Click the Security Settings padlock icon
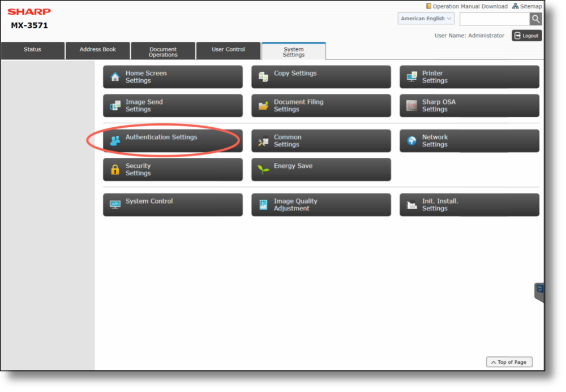This screenshot has width=566, height=392. tap(115, 170)
